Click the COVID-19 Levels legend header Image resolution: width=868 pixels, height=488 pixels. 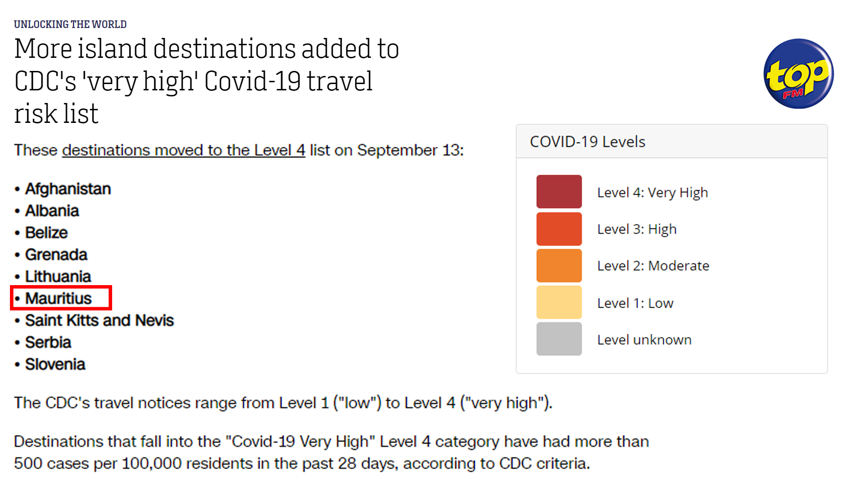pyautogui.click(x=587, y=142)
